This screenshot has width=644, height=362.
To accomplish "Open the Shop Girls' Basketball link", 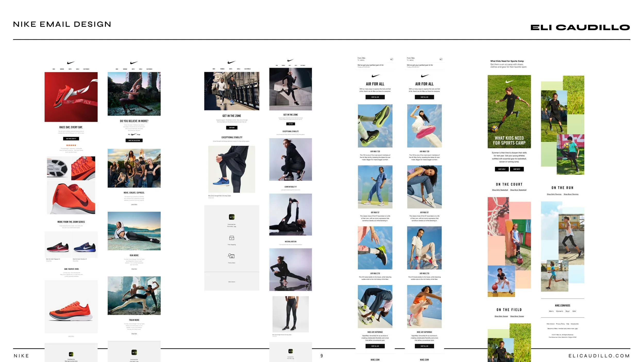I will pos(500,190).
